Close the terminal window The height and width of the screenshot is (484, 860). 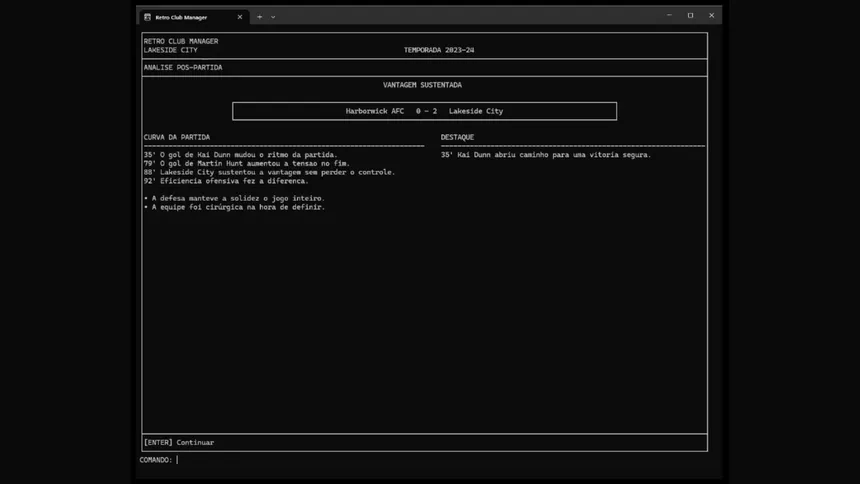tap(711, 15)
